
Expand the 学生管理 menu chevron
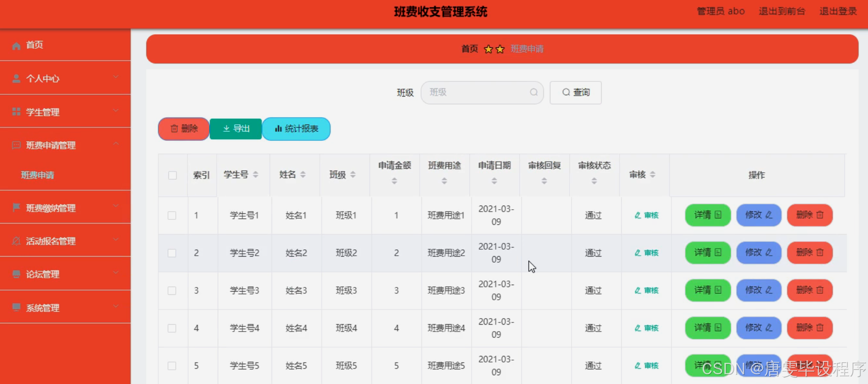tap(116, 110)
